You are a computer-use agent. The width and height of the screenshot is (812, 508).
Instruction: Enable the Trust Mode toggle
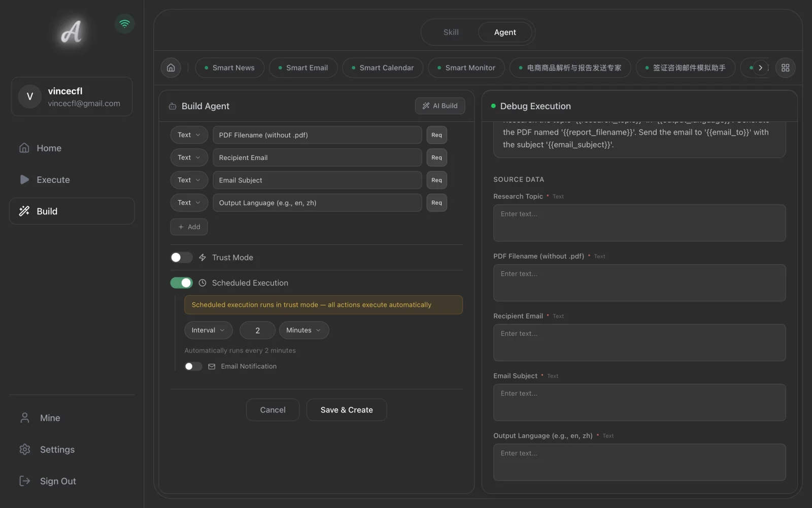point(181,258)
